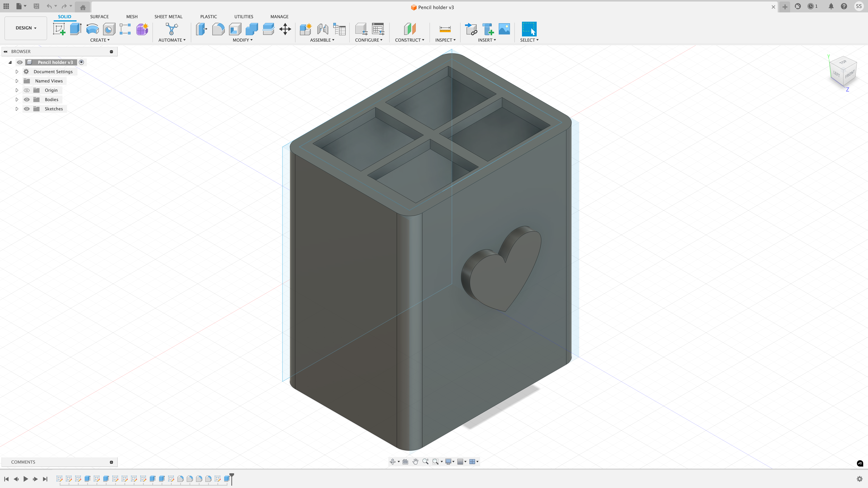Viewport: 868px width, 488px height.
Task: Open the MODIFY dropdown menu
Action: click(242, 40)
